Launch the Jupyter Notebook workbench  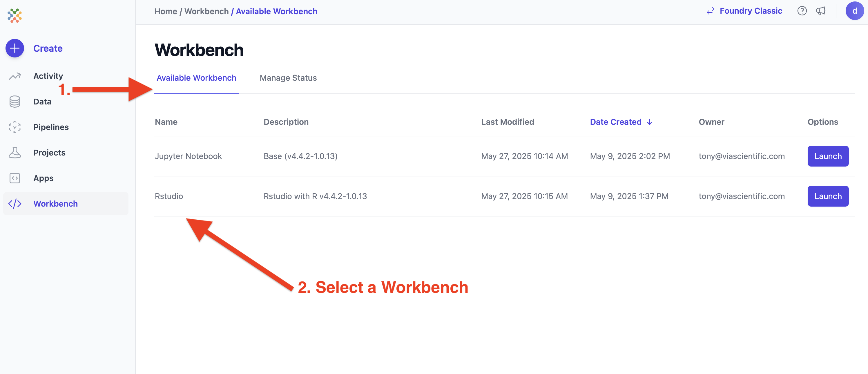tap(828, 156)
